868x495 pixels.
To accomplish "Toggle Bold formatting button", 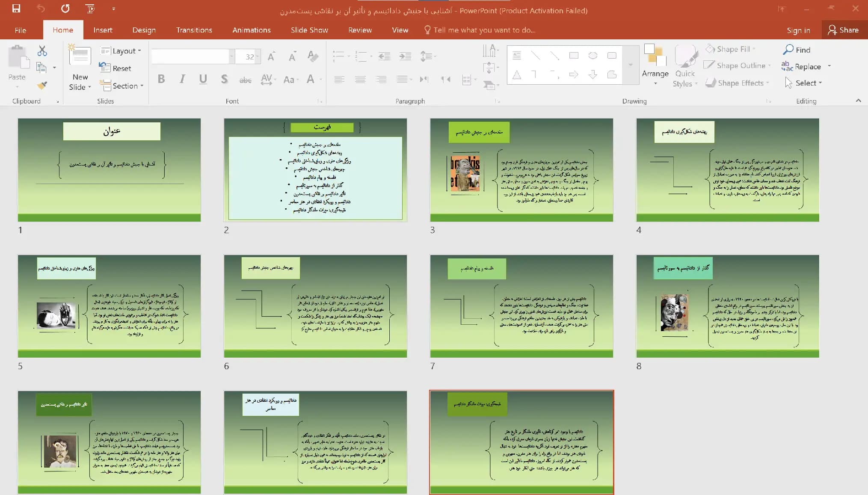I will tap(161, 79).
